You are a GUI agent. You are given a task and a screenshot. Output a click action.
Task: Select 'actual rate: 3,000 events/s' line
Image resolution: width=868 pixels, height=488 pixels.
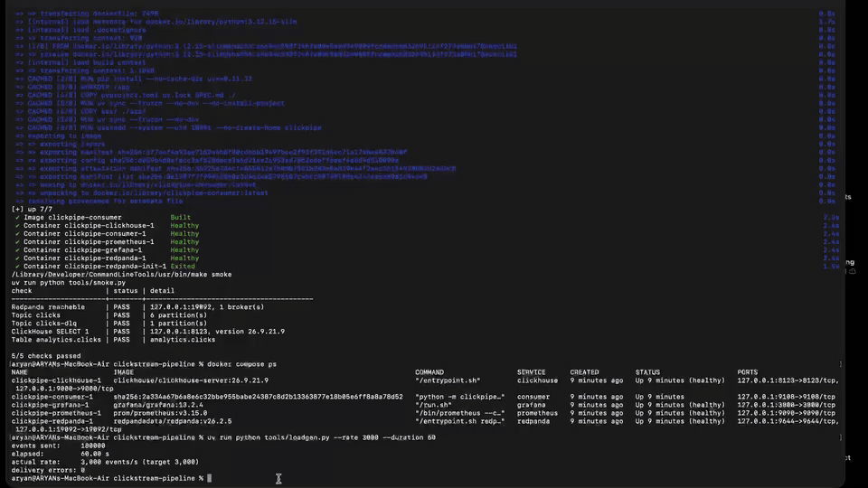105,462
